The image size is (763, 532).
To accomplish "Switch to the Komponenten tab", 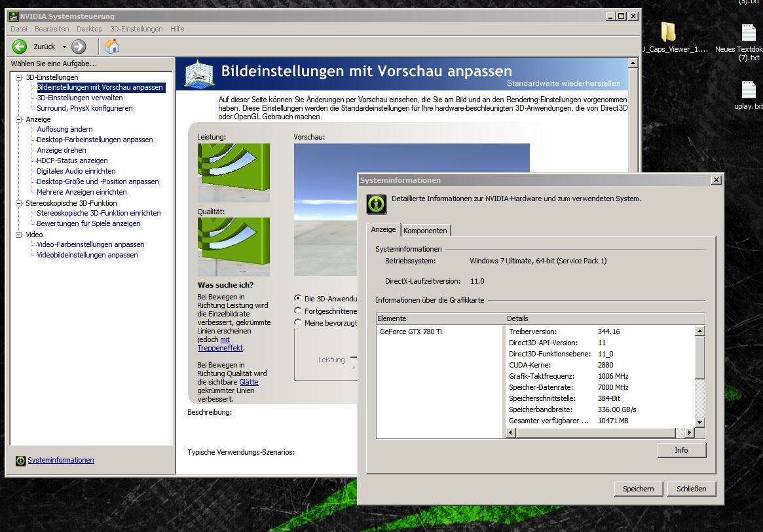I will pos(425,230).
